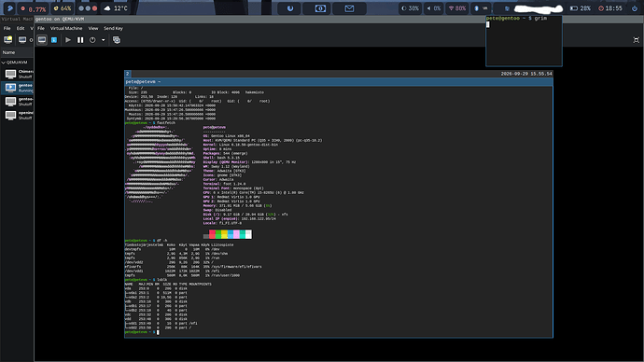Click the Wi-Fi 88% indicator
Viewport: 644px width, 362px height.
coord(456,8)
